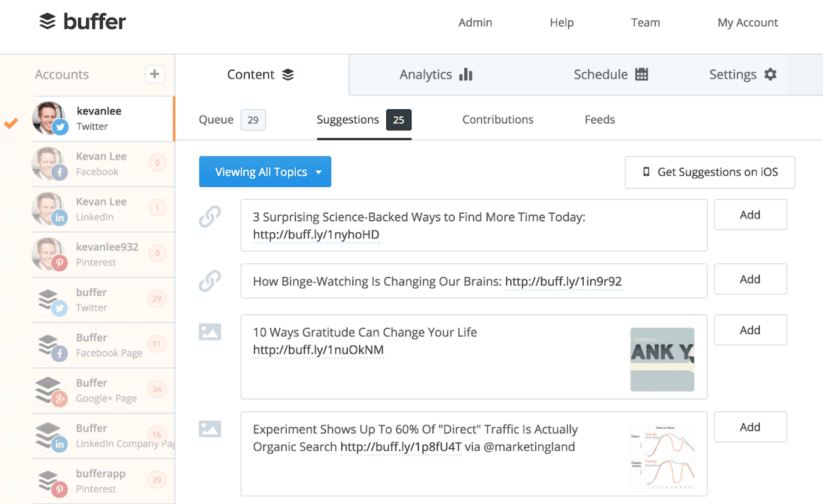Select kevanlee932 Pinterest account name
Screen dimensions: 823x504
(107, 247)
